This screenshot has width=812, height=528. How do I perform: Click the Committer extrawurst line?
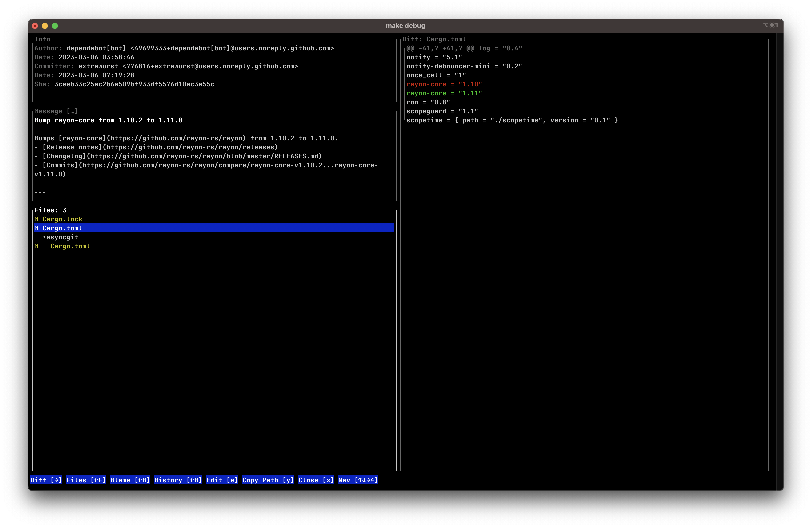click(x=166, y=66)
